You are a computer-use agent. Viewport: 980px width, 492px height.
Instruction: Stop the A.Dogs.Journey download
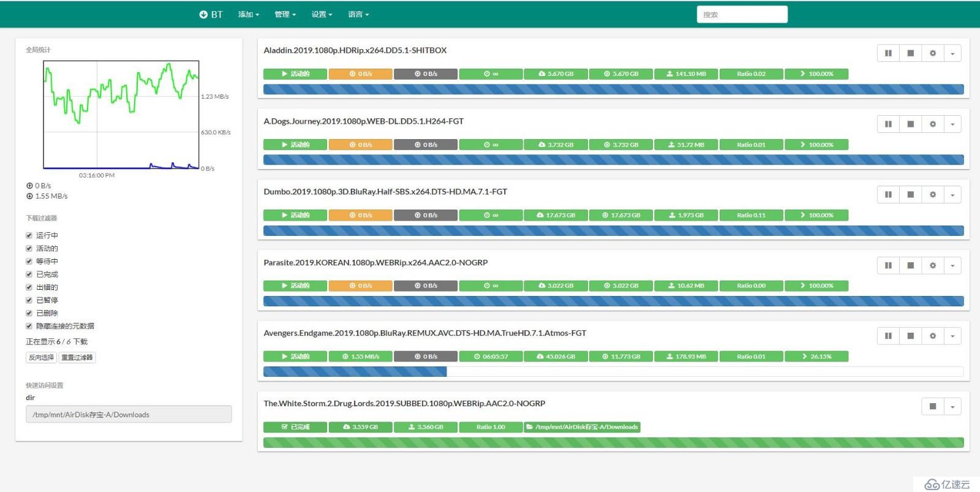(x=911, y=124)
